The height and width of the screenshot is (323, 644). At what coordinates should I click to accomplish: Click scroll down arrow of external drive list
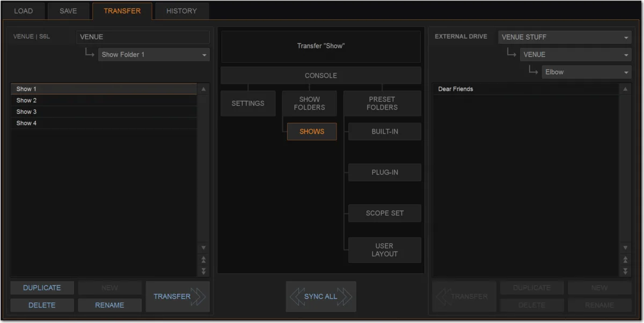[625, 248]
